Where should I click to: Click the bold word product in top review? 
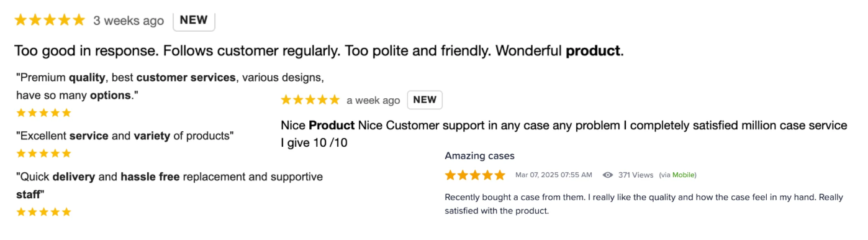pyautogui.click(x=593, y=51)
